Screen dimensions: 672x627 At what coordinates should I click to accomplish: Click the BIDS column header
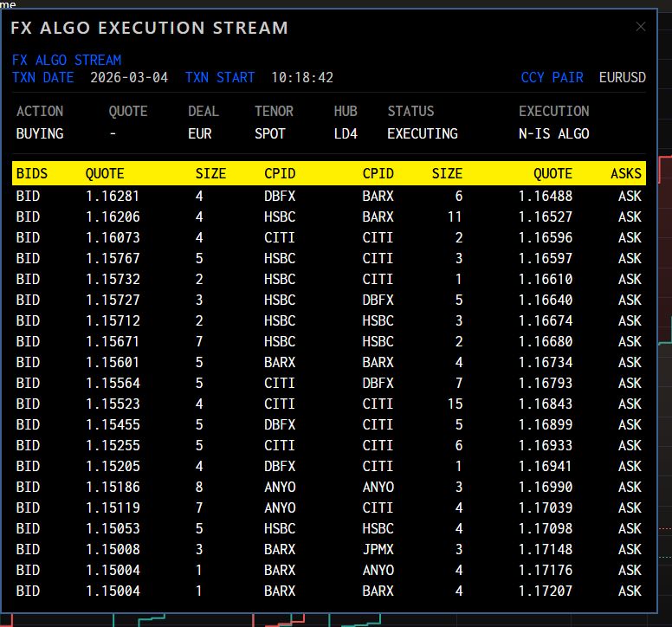click(x=32, y=174)
